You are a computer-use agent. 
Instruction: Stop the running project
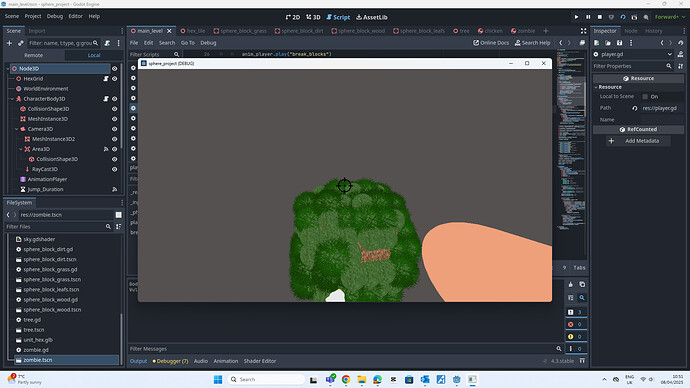[x=599, y=17]
